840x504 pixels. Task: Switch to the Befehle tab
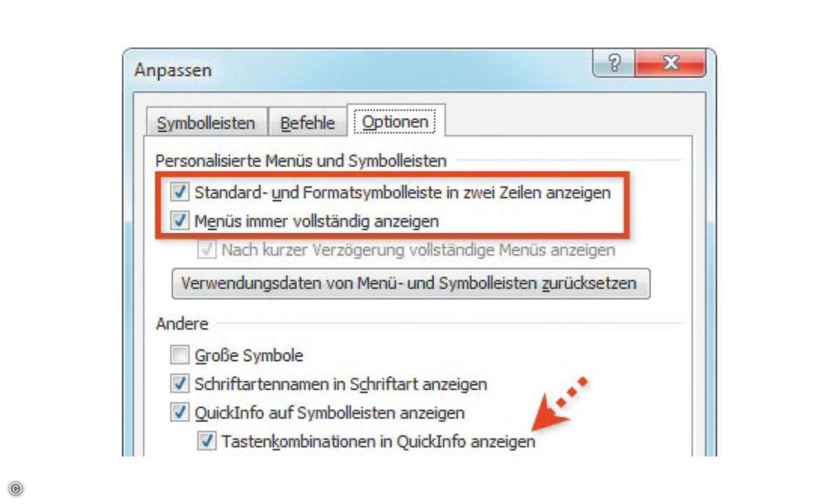click(308, 123)
